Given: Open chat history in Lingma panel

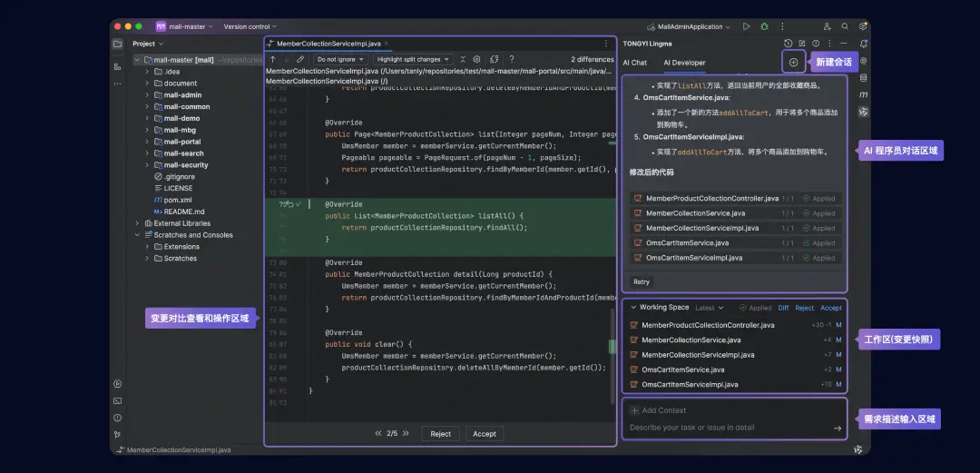Looking at the screenshot, I should click(788, 43).
